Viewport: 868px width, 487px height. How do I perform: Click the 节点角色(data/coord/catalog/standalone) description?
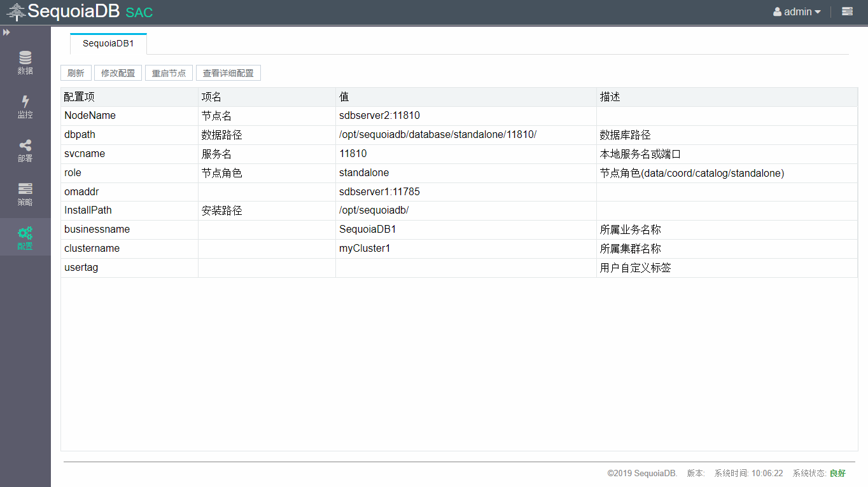click(692, 173)
